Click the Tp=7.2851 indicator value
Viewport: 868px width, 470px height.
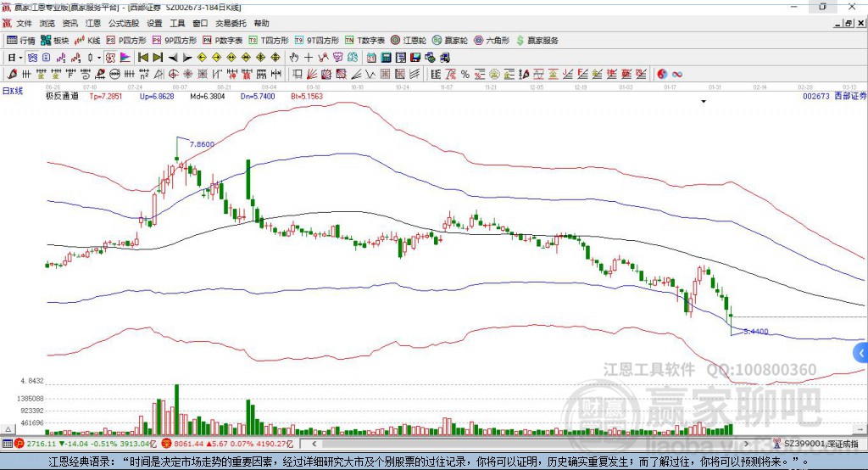click(x=105, y=96)
